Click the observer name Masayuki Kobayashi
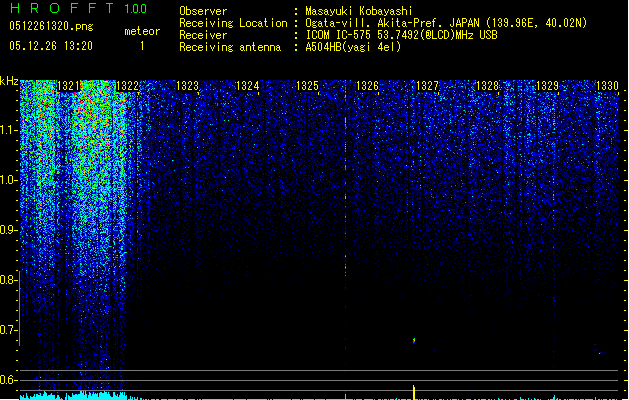 pyautogui.click(x=359, y=11)
